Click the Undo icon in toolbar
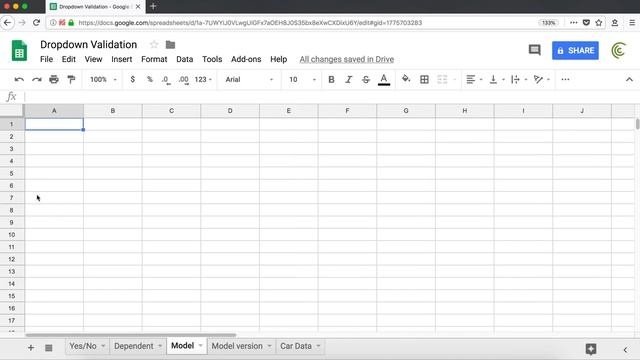Screen dimensions: 640x360 coord(19,80)
